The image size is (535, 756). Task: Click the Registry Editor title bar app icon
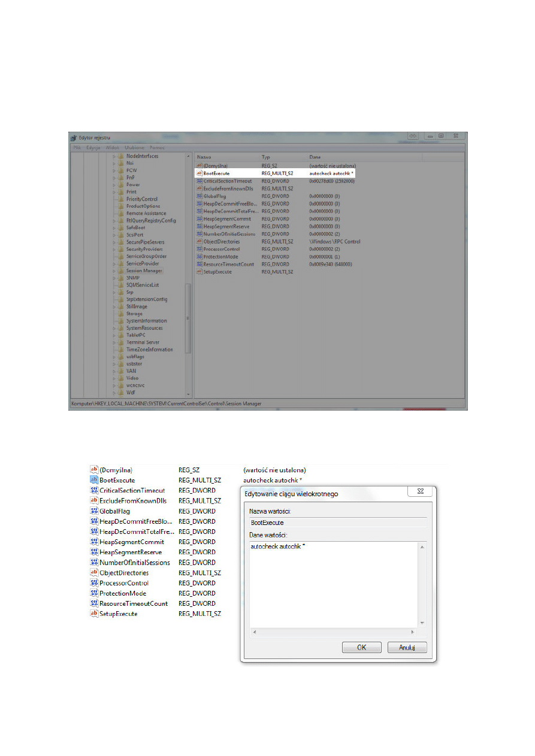point(74,138)
